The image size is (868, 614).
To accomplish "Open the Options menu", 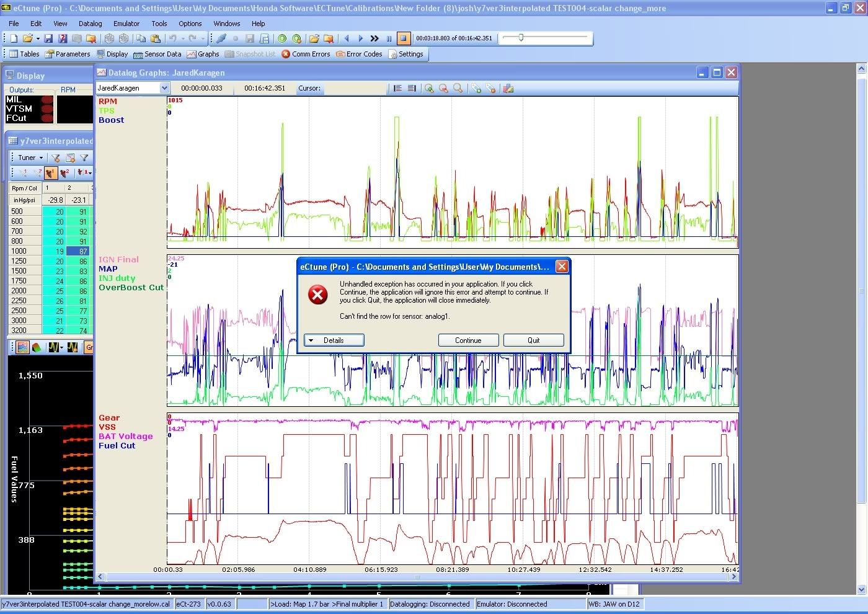I will coord(190,24).
